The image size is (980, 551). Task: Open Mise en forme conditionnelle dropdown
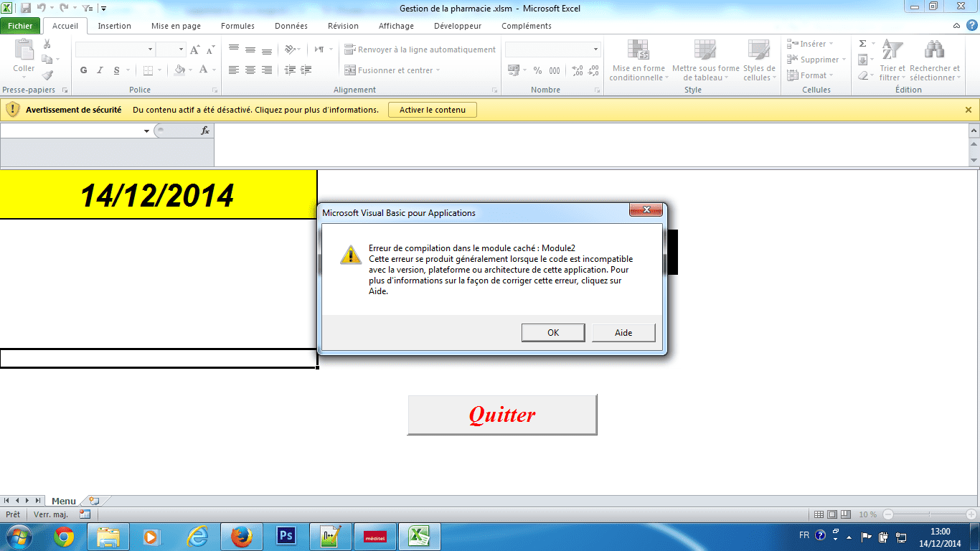tap(639, 60)
